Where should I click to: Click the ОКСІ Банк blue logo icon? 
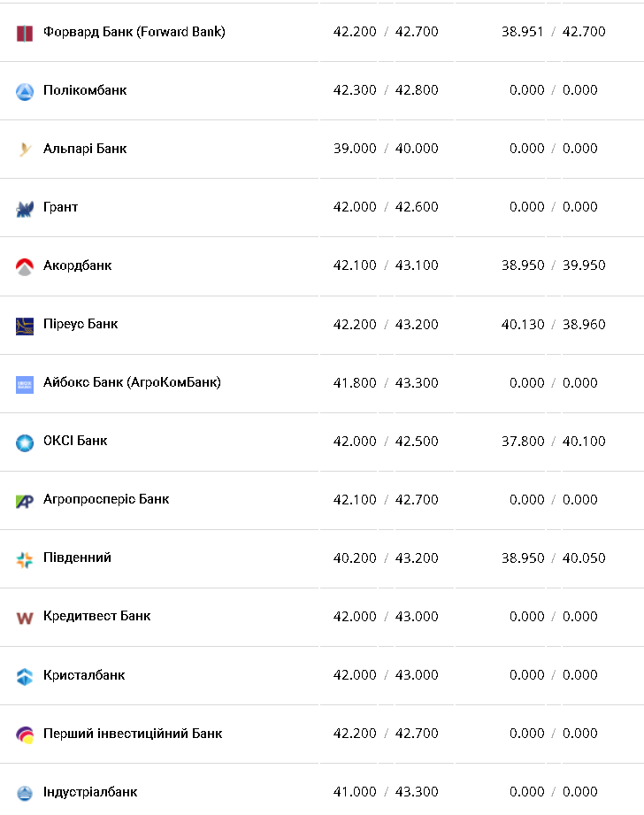tap(25, 442)
